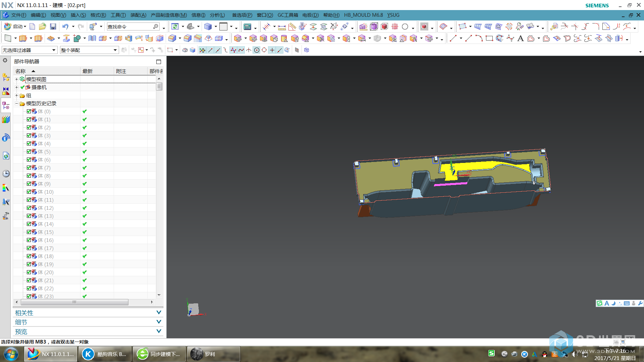Click navigator horizontal scrollbar thumb
This screenshot has height=362, width=644.
pyautogui.click(x=74, y=302)
